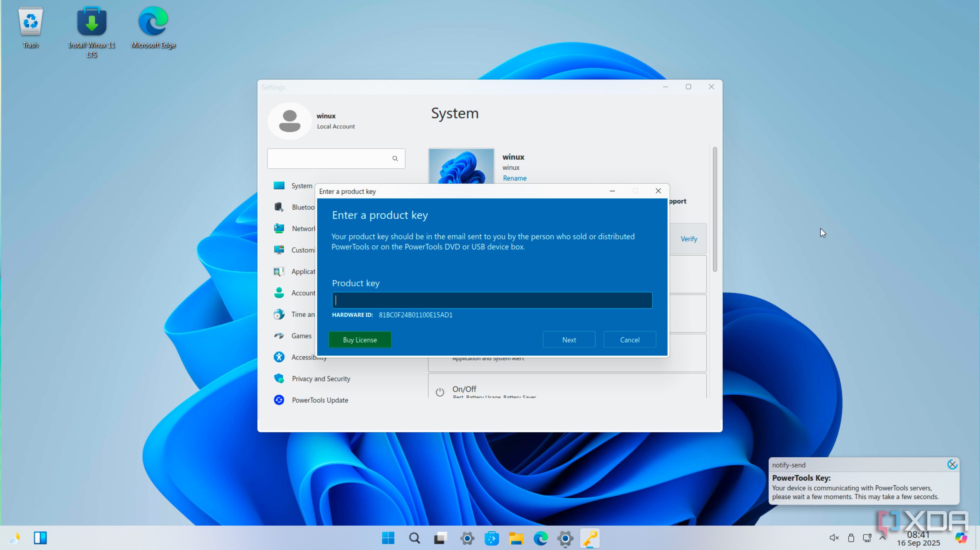
Task: Click the Network icon in Settings sidebar
Action: pyautogui.click(x=279, y=228)
